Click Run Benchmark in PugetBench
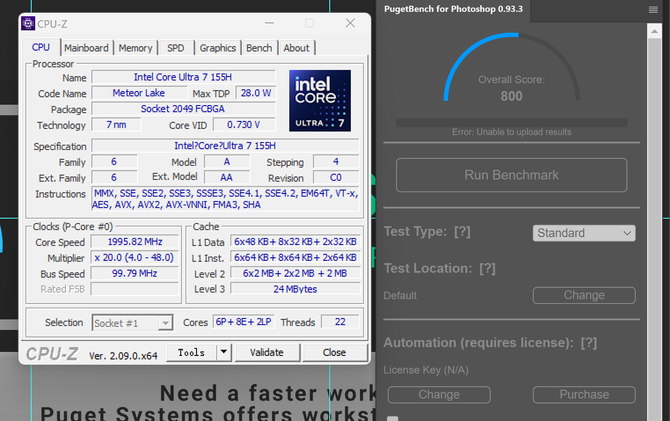 pyautogui.click(x=511, y=175)
